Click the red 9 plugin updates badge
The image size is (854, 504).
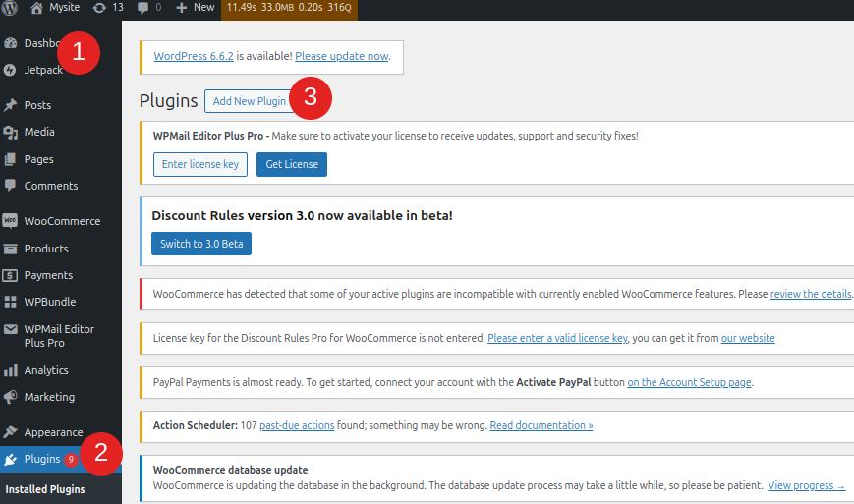tap(70, 460)
